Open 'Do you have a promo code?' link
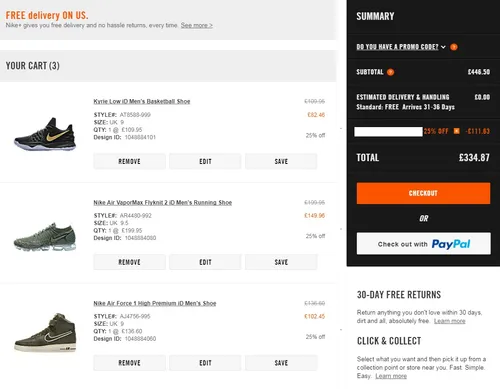Viewport: 500px width, 389px height. click(397, 47)
